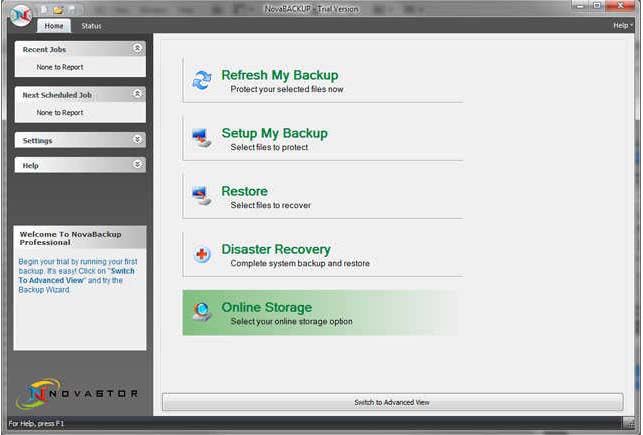This screenshot has width=643, height=435.
Task: Open the Help dropdown in top-right
Action: (621, 25)
